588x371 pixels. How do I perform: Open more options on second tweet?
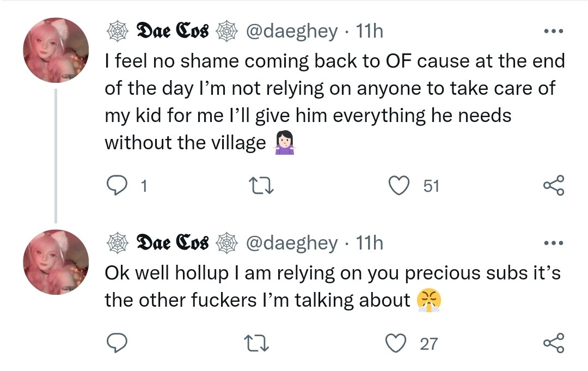point(554,242)
